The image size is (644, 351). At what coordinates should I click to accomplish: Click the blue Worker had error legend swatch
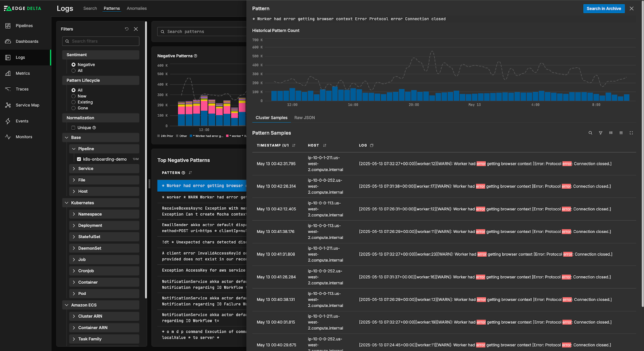(x=191, y=136)
